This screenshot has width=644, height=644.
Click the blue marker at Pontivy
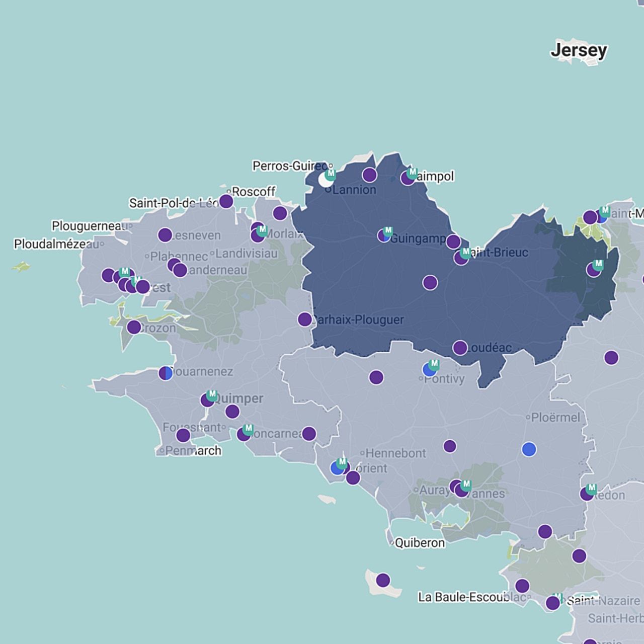[x=430, y=370]
